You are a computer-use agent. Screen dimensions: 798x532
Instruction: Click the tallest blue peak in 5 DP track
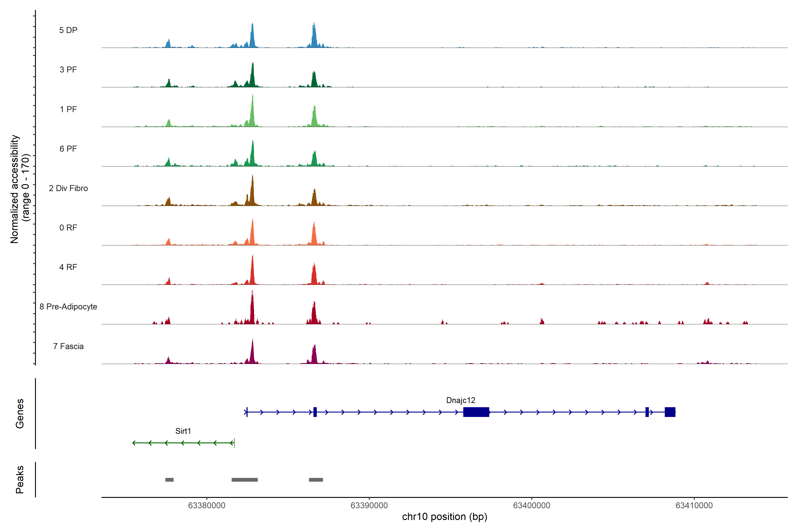point(252,36)
